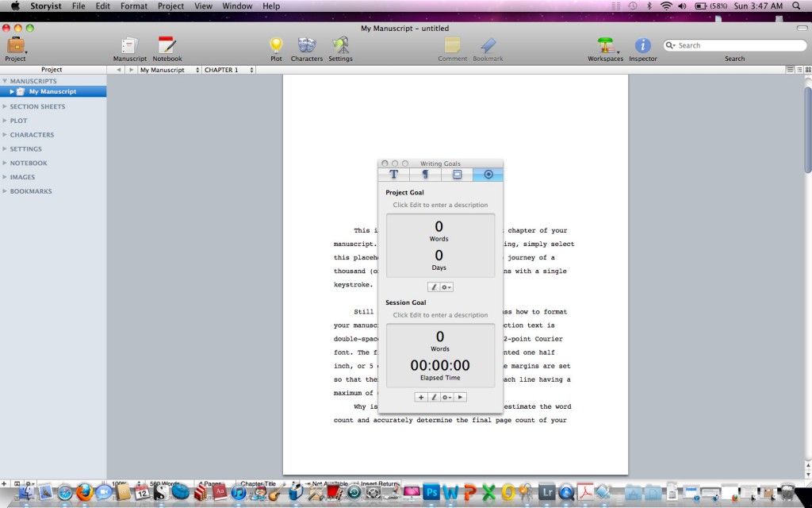Viewport: 812px width, 508px height.
Task: Switch to storyboard grid view icon
Action: (x=808, y=70)
